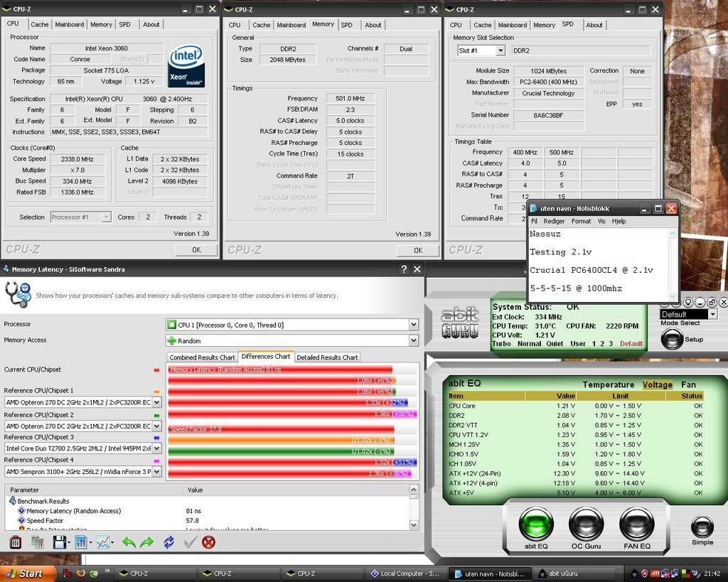Image resolution: width=728 pixels, height=582 pixels.
Task: Click the orange Reference CPU/Chipset 1 color marker
Action: [156, 392]
